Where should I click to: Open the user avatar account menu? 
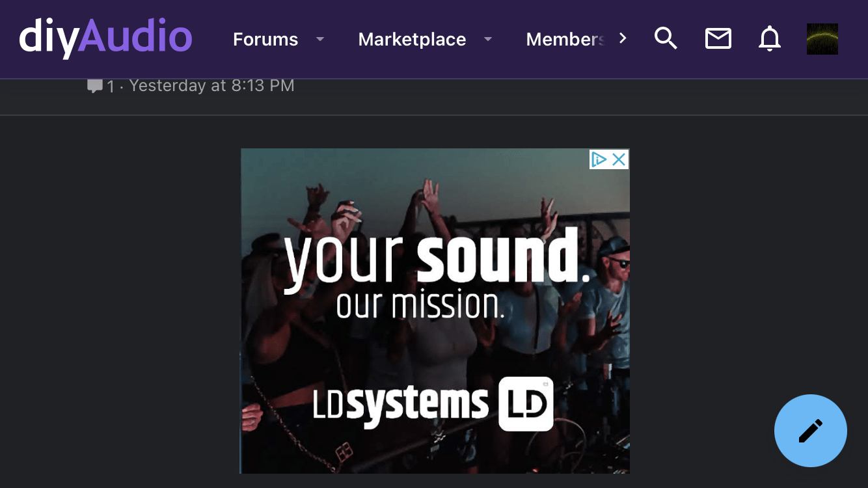coord(822,39)
